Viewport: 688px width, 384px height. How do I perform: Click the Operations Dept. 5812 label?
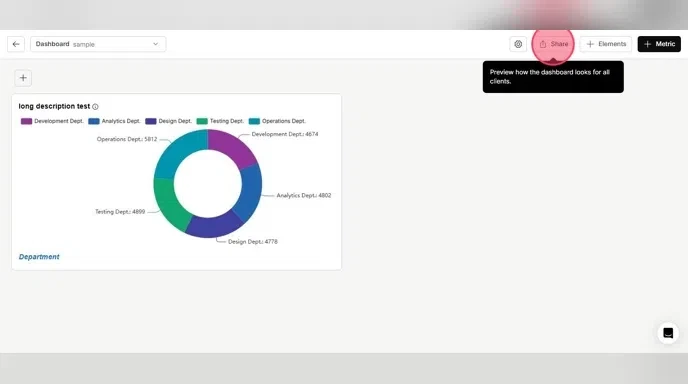pyautogui.click(x=127, y=139)
